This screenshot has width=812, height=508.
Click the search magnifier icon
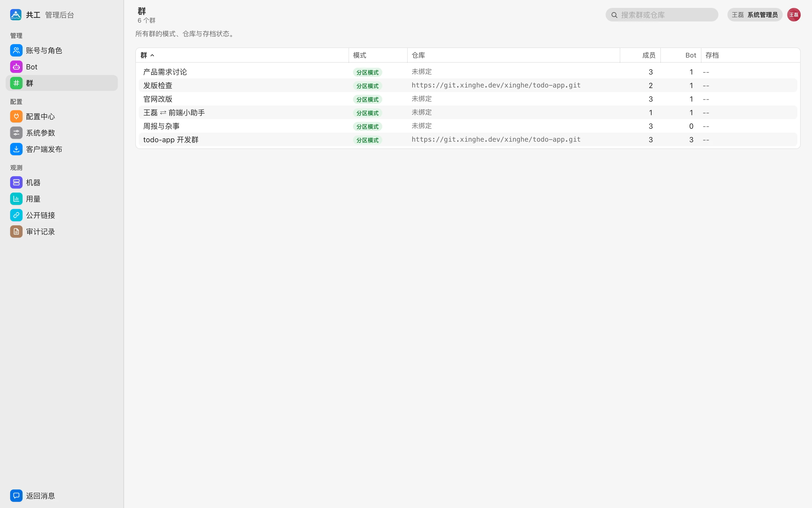(x=614, y=15)
